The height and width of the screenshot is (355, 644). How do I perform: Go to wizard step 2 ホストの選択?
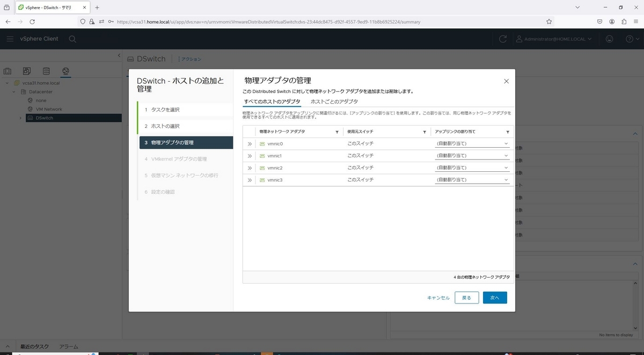coord(186,126)
